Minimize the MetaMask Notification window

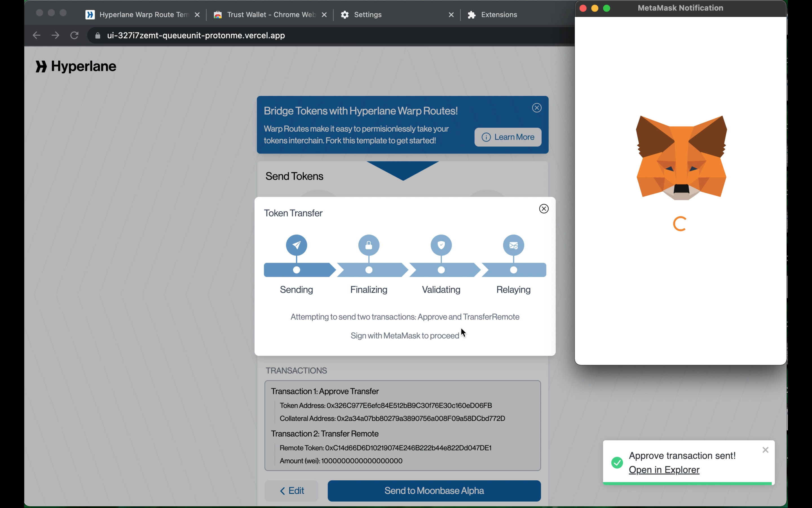point(595,8)
